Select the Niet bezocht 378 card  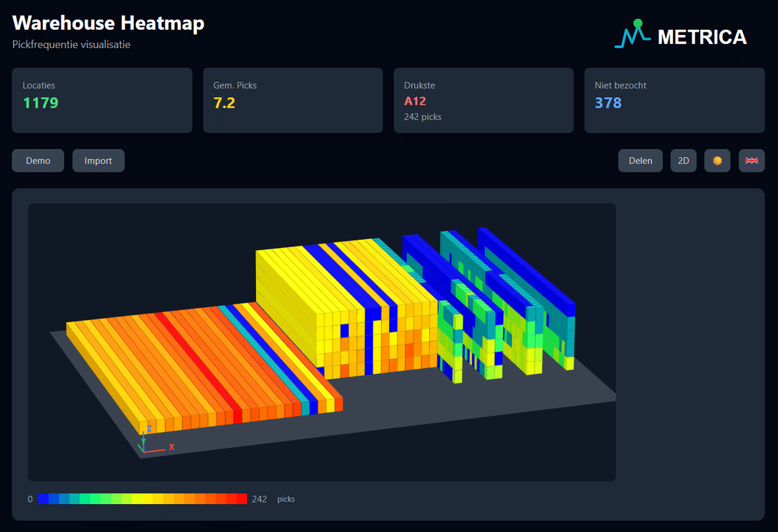(674, 100)
